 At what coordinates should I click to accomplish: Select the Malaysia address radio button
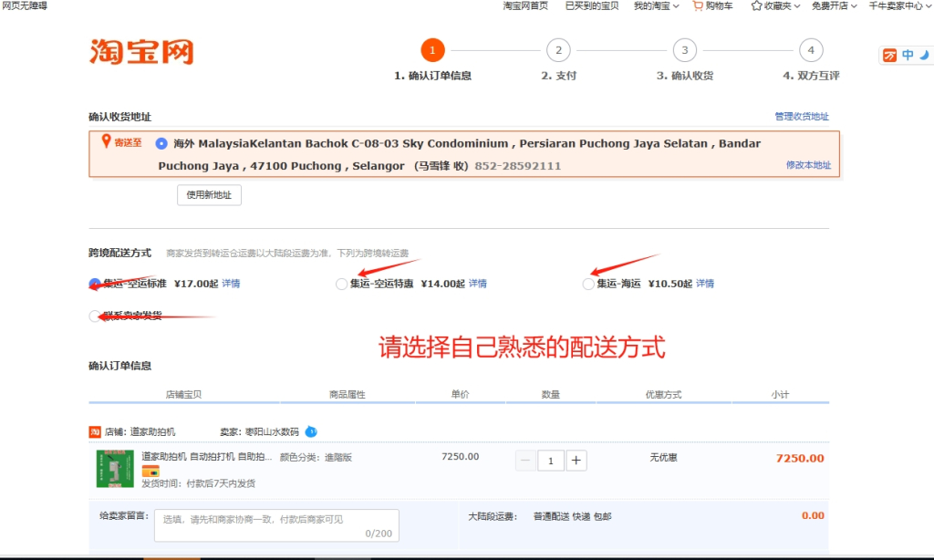(x=161, y=143)
